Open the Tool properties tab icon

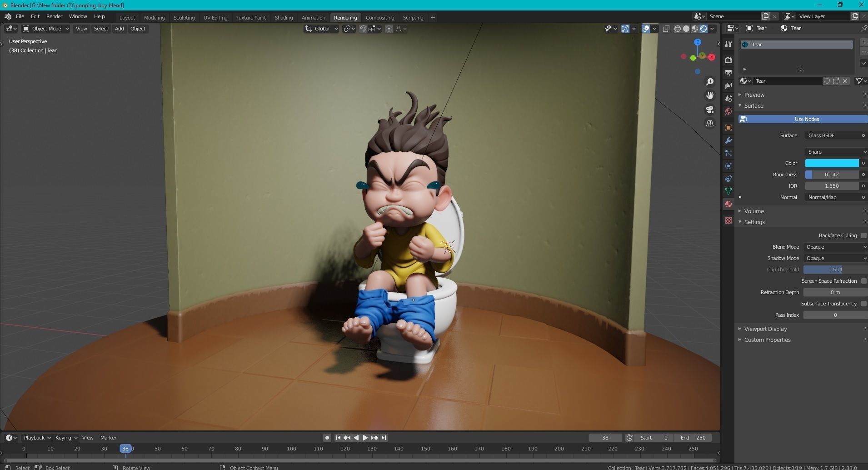coord(728,44)
